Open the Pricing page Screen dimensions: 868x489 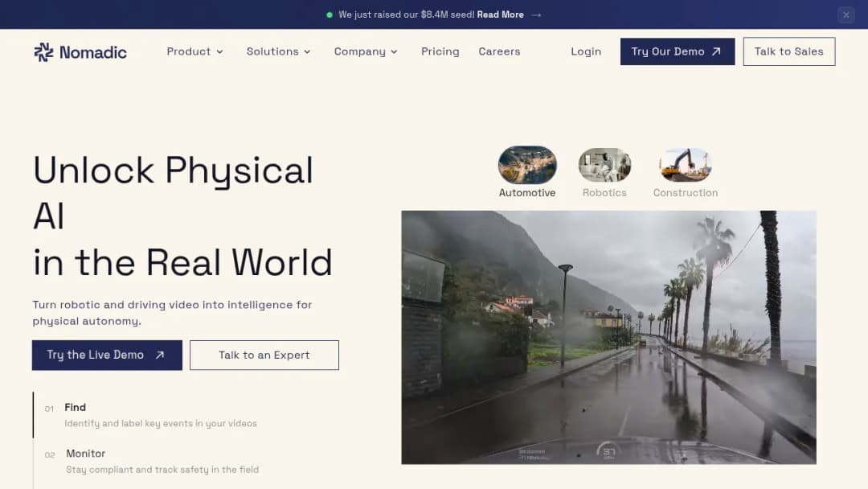click(x=440, y=51)
